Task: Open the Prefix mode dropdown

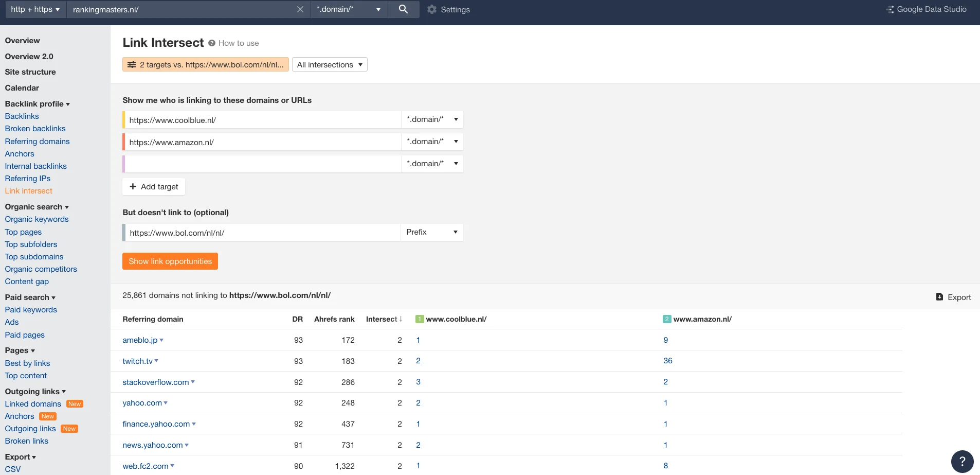Action: click(x=432, y=232)
